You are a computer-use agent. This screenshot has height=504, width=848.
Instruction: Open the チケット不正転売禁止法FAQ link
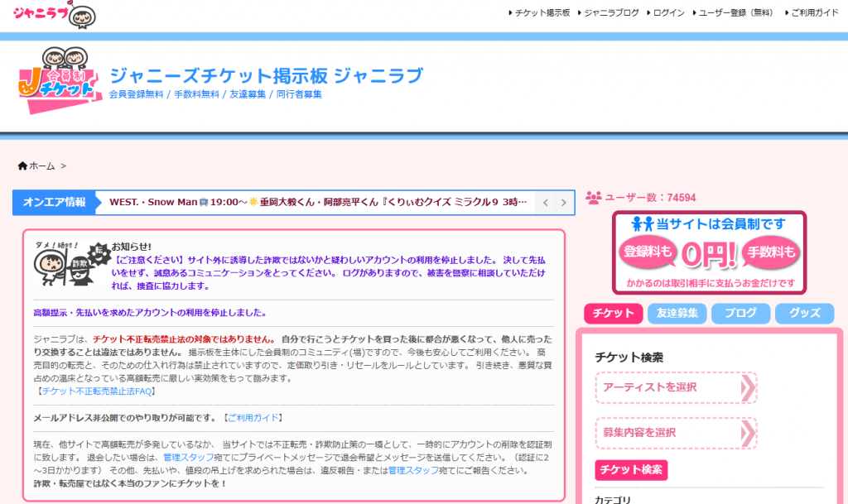pyautogui.click(x=97, y=391)
